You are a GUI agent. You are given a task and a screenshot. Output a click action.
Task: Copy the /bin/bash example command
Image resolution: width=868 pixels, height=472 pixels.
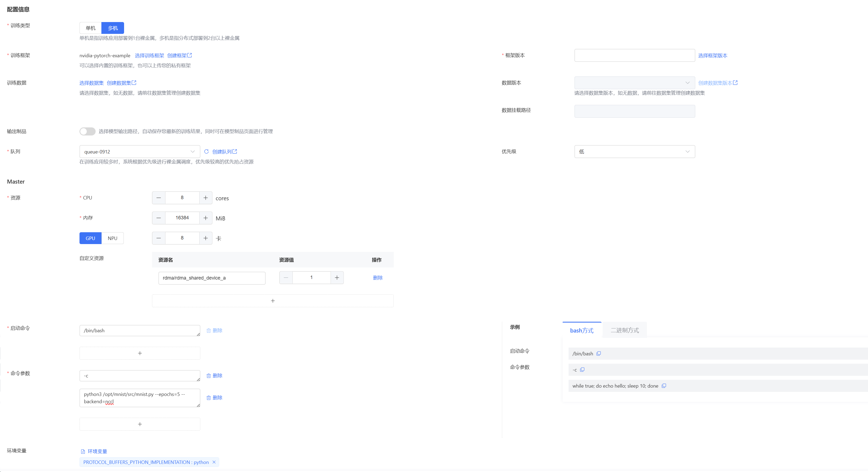click(x=598, y=354)
